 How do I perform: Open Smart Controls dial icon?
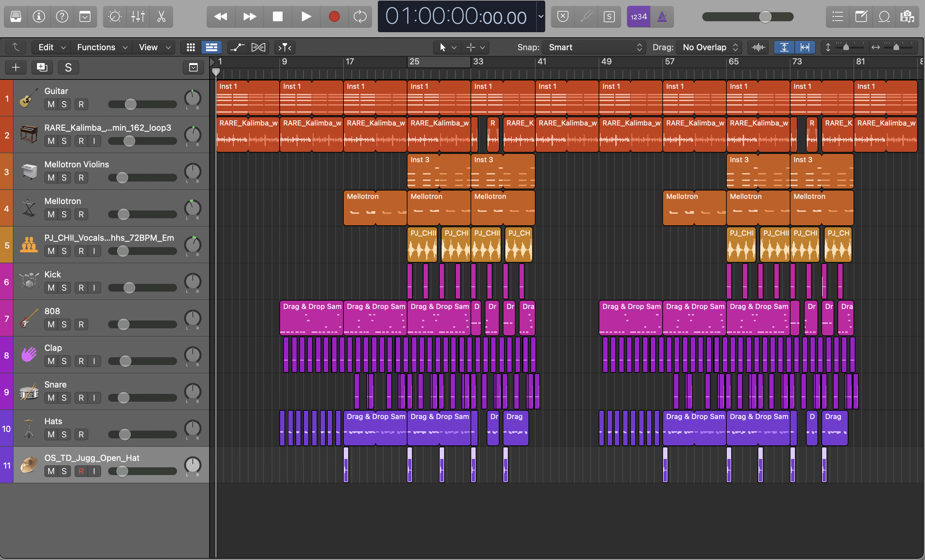tap(115, 16)
